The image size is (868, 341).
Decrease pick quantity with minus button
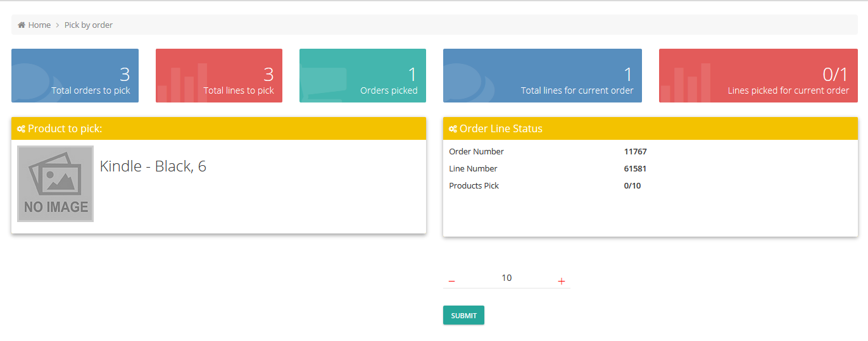click(x=451, y=281)
